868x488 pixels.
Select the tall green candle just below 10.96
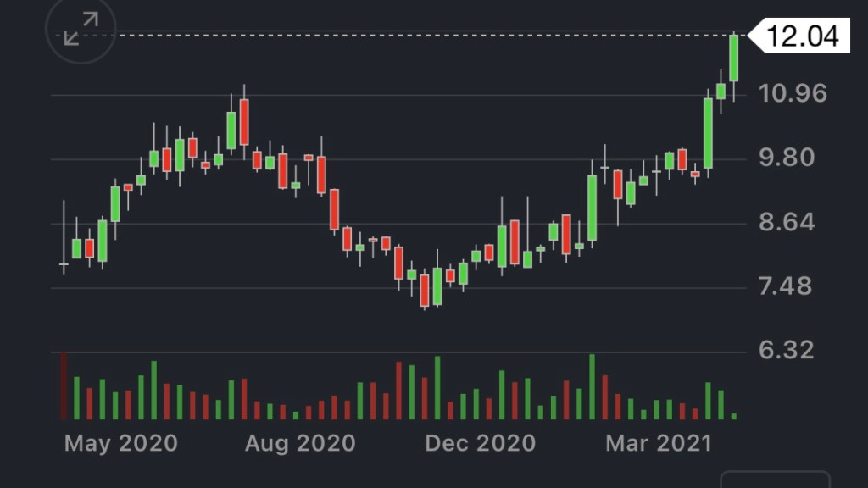coord(708,132)
